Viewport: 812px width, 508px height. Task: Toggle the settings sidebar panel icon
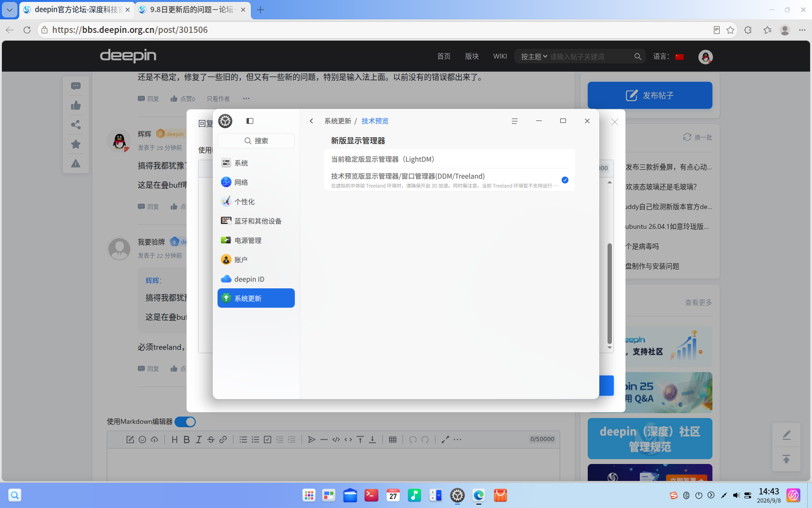click(250, 121)
